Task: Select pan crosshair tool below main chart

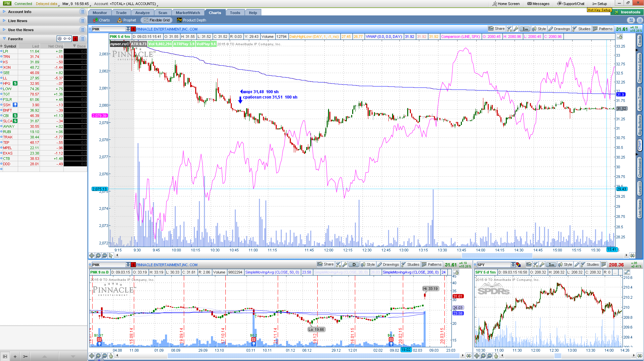Action: [x=92, y=255]
